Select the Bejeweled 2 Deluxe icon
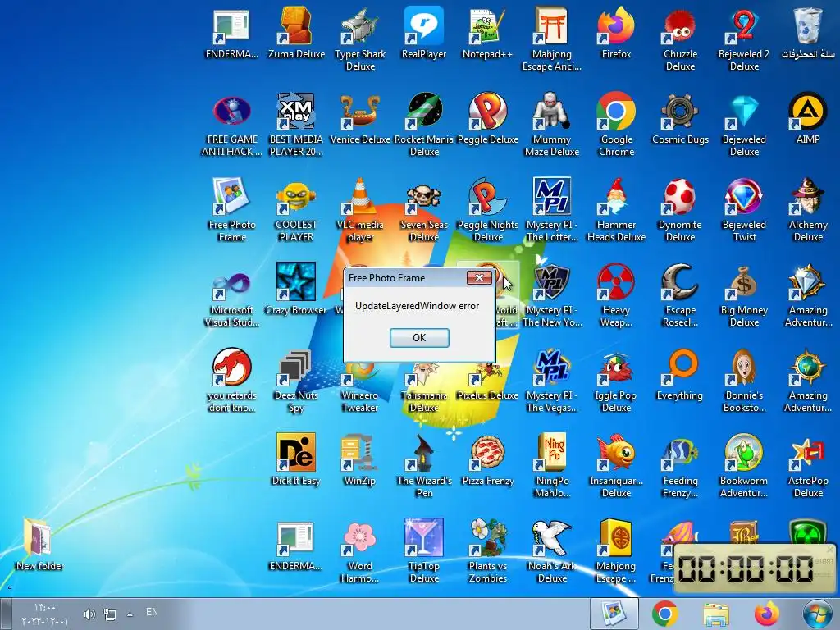 [x=743, y=39]
